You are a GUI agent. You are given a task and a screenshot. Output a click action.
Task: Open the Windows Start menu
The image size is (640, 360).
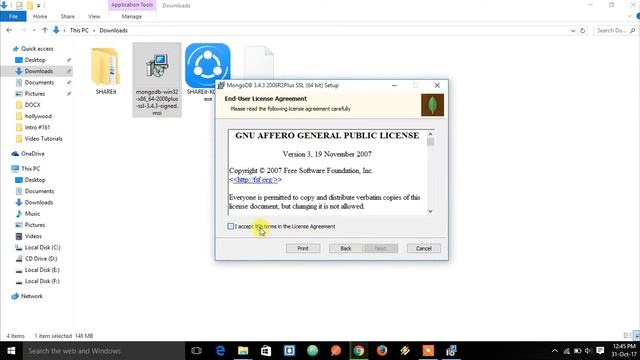[11, 351]
